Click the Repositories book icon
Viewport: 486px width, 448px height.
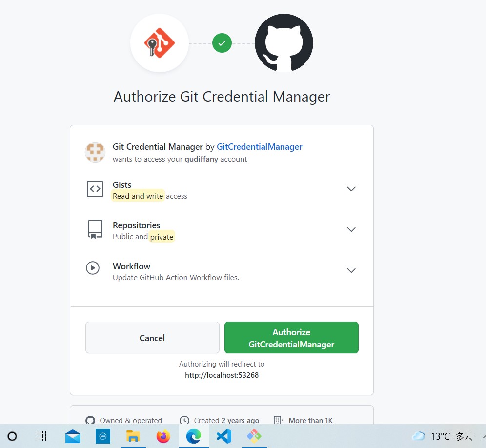pos(95,229)
